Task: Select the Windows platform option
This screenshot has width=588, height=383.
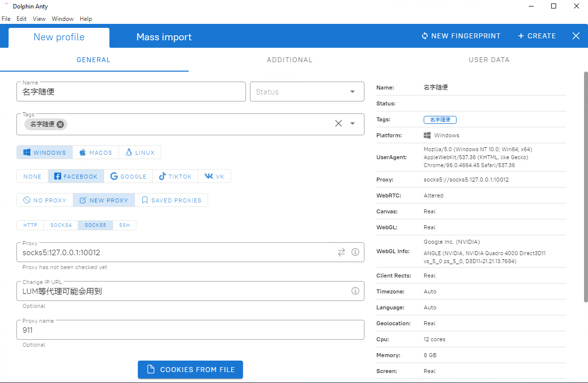Action: 45,153
